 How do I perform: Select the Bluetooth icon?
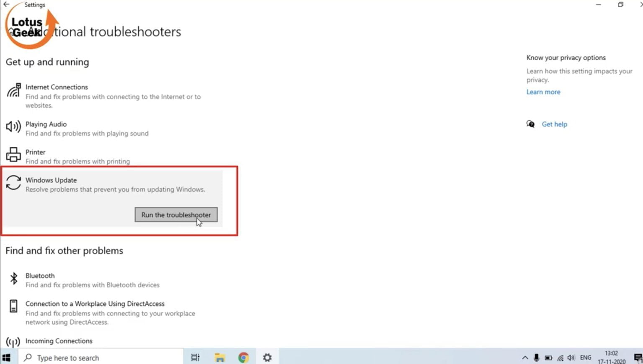[x=14, y=278]
